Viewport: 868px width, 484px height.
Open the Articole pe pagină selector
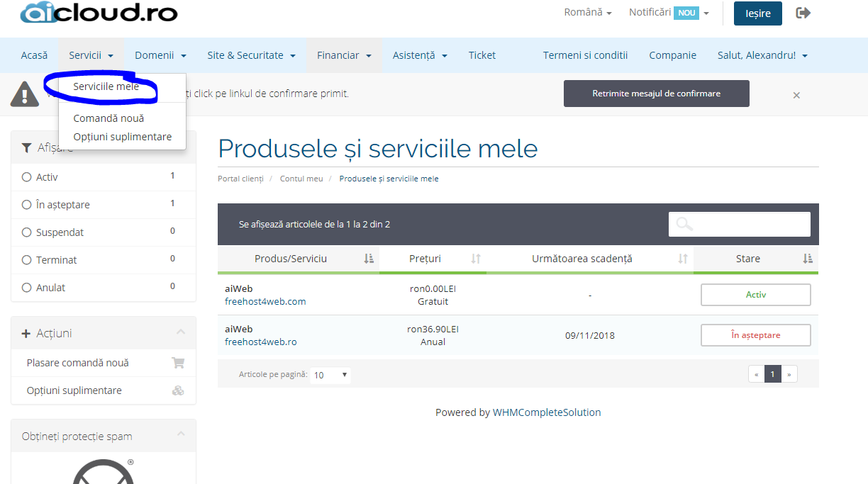coord(330,375)
